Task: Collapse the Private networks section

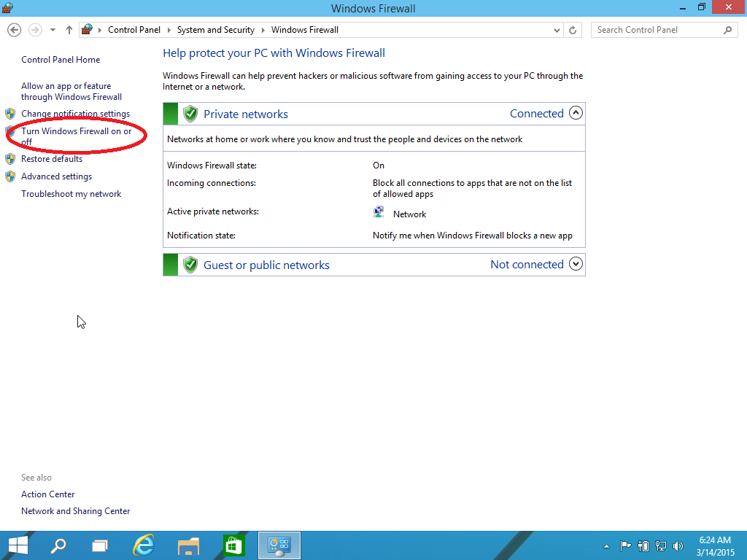Action: pos(576,114)
